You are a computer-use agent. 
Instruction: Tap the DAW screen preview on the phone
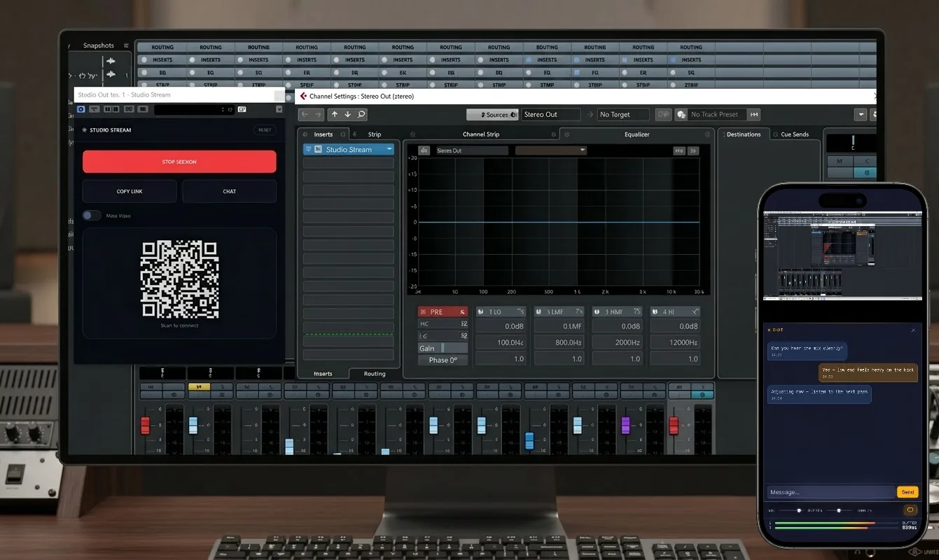pos(841,256)
